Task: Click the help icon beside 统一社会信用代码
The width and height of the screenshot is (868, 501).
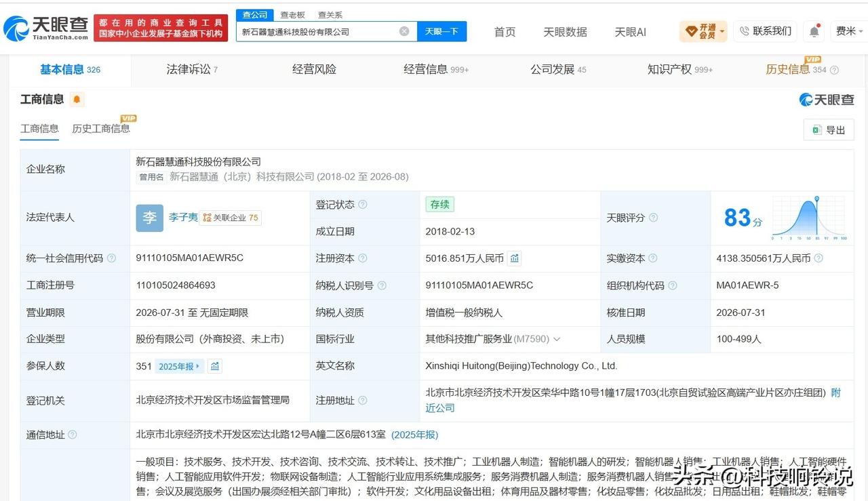Action: tap(111, 258)
